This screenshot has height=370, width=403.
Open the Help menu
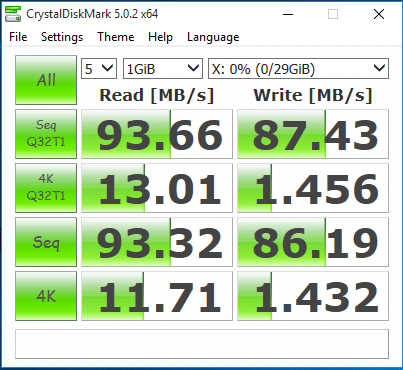click(x=160, y=37)
